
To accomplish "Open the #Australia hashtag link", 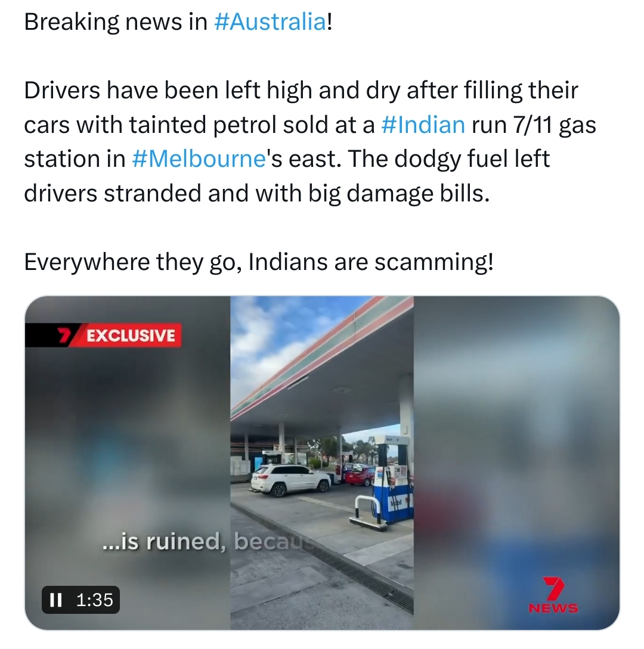I will pos(271,22).
